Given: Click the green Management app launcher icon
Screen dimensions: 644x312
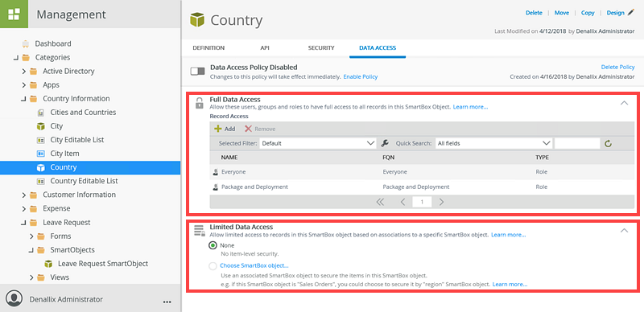Looking at the screenshot, I should click(14, 14).
